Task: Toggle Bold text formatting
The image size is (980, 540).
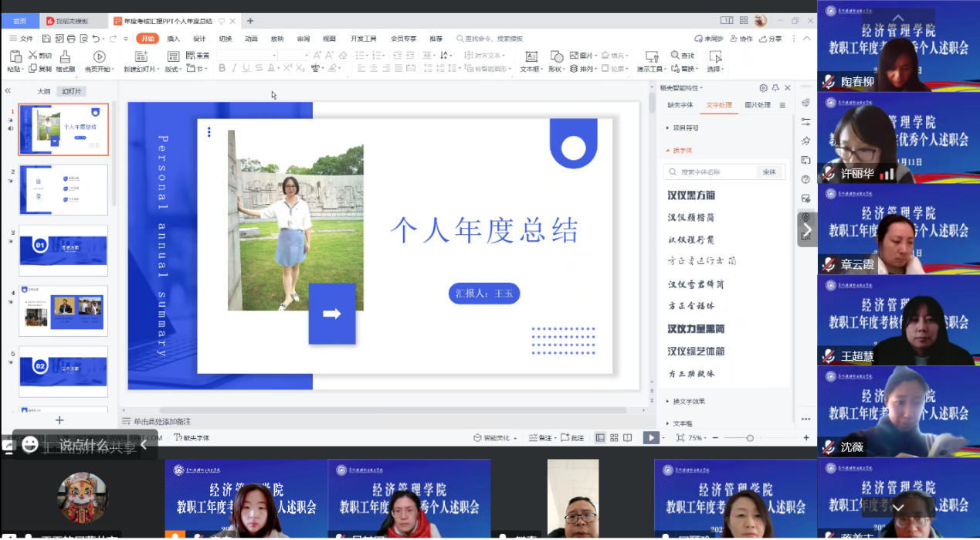Action: pyautogui.click(x=222, y=68)
